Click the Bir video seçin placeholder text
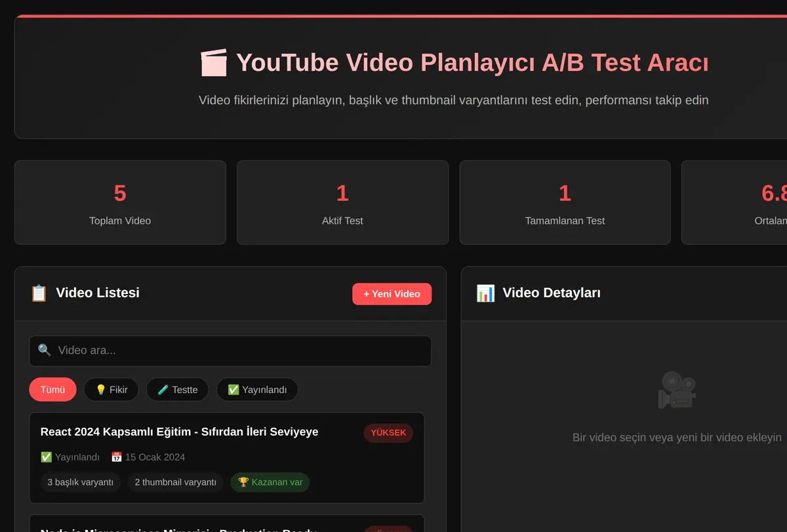This screenshot has width=787, height=532. click(677, 438)
